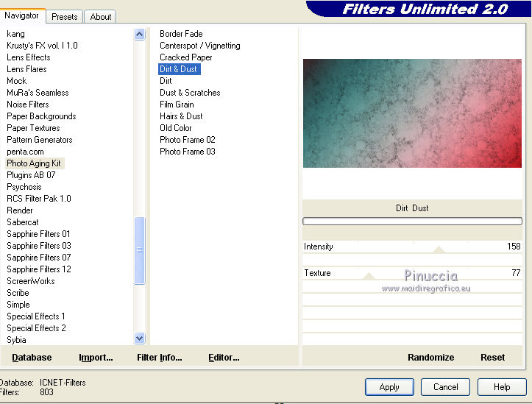The image size is (532, 404).
Task: Select Special Effects 1 category
Action: [35, 316]
